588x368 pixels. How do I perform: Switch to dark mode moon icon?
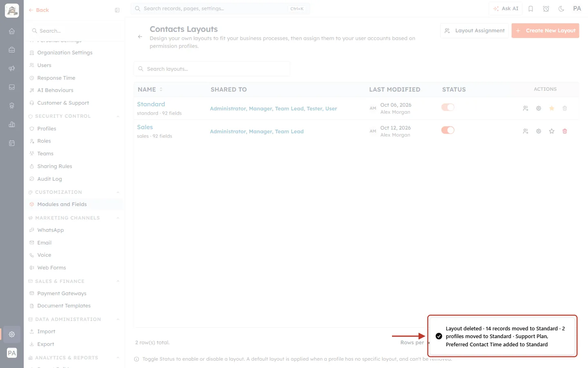coord(561,9)
